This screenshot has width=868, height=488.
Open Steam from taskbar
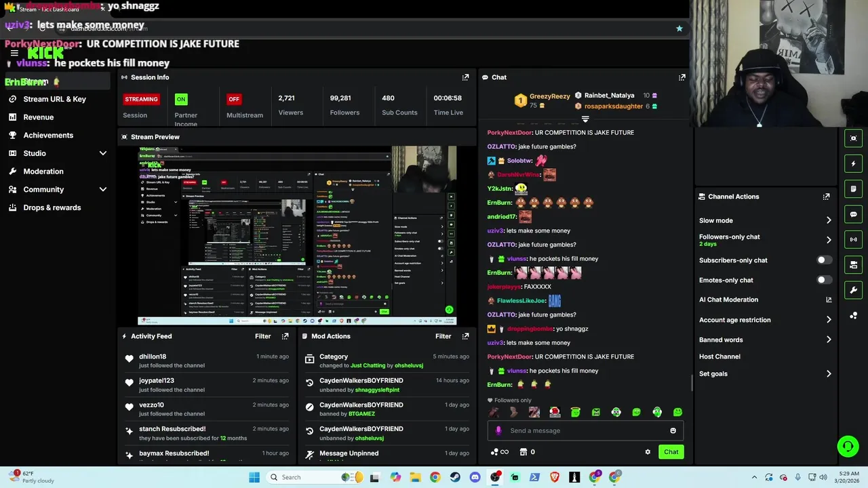coord(455,477)
